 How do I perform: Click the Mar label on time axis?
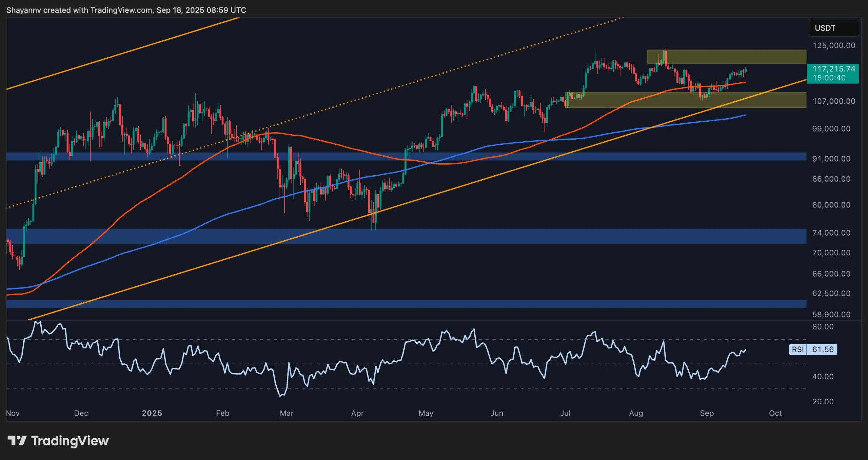[287, 413]
